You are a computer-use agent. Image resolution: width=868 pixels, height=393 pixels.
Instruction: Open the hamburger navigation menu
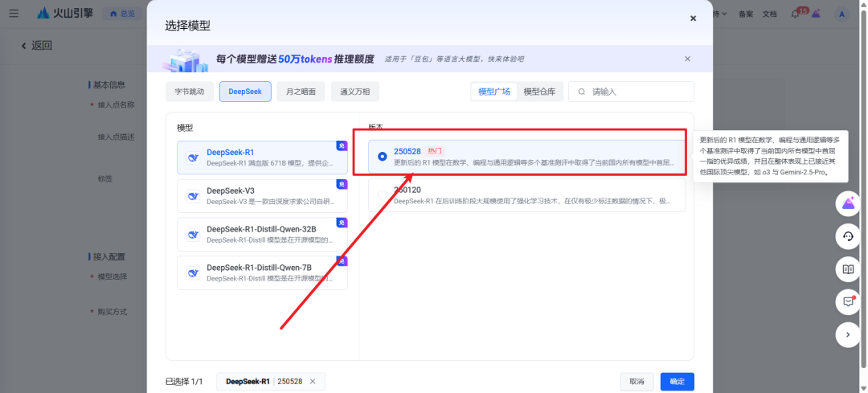point(14,14)
